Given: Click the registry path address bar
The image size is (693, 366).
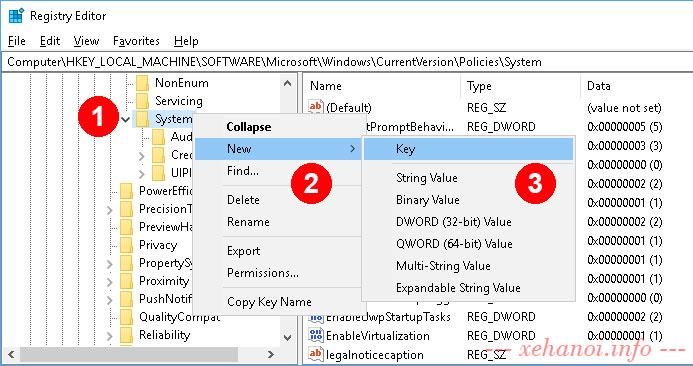Looking at the screenshot, I should click(346, 62).
